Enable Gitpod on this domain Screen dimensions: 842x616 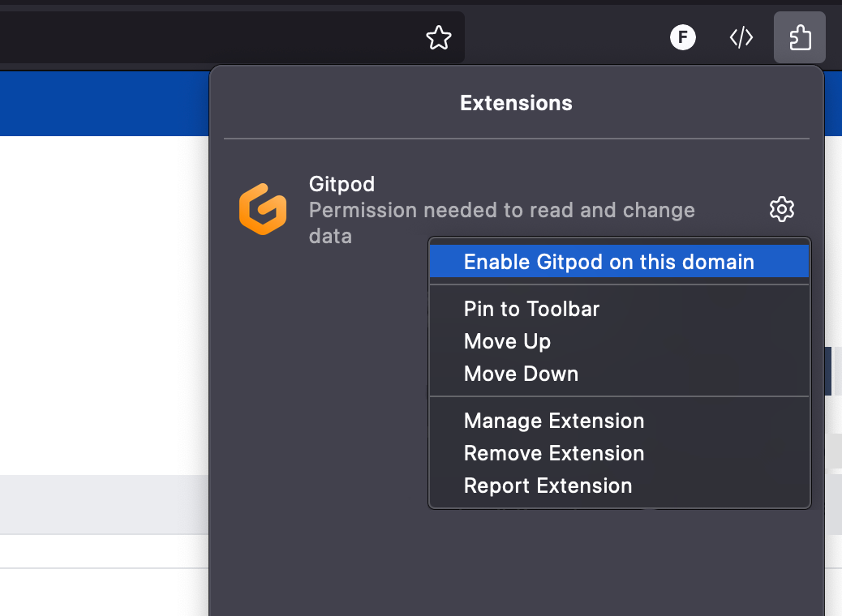(x=608, y=261)
